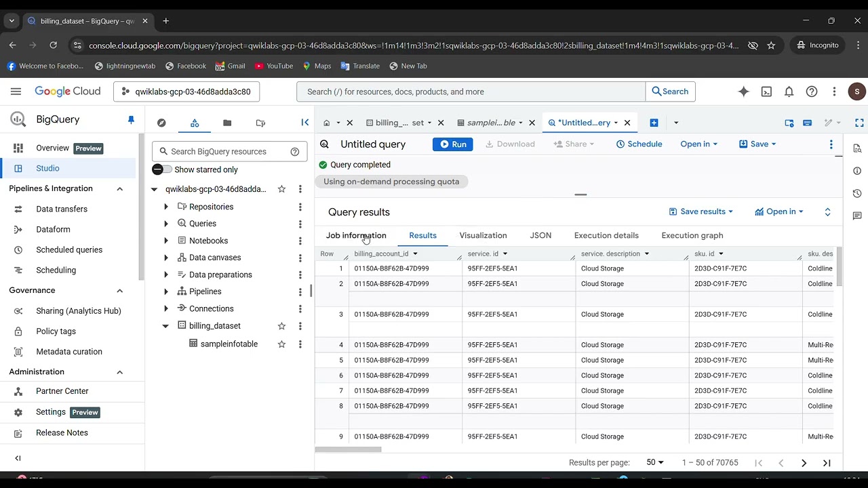Screen dimensions: 868x488
Task: Focus the top search resources field
Action: [x=471, y=91]
